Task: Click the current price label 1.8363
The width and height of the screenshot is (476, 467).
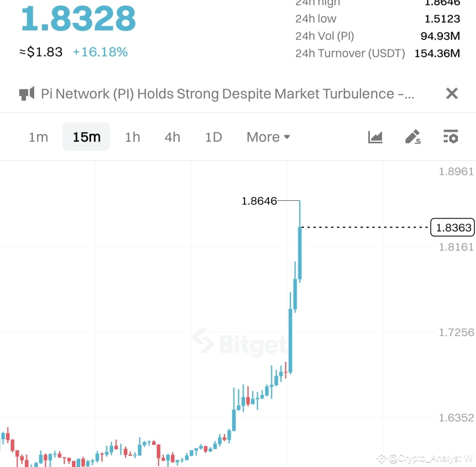Action: coord(452,227)
